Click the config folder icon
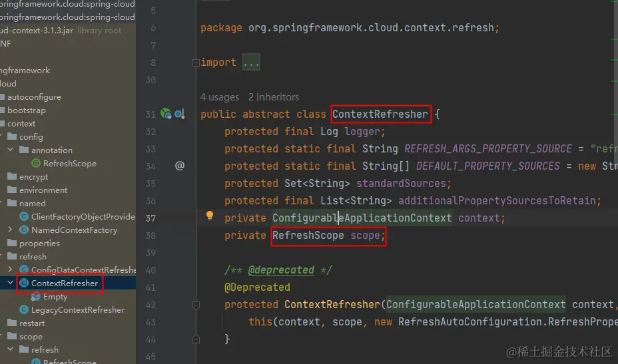This screenshot has width=618, height=364. [x=12, y=136]
